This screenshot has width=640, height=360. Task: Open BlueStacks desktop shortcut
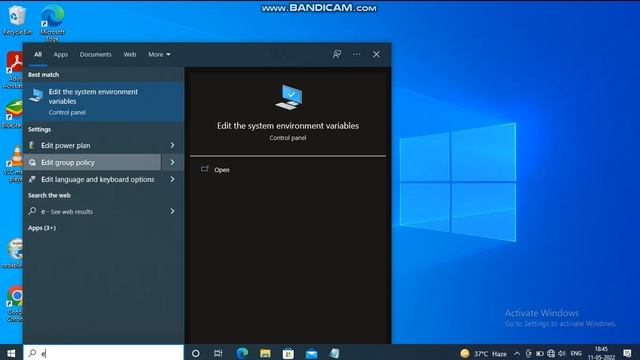13,114
